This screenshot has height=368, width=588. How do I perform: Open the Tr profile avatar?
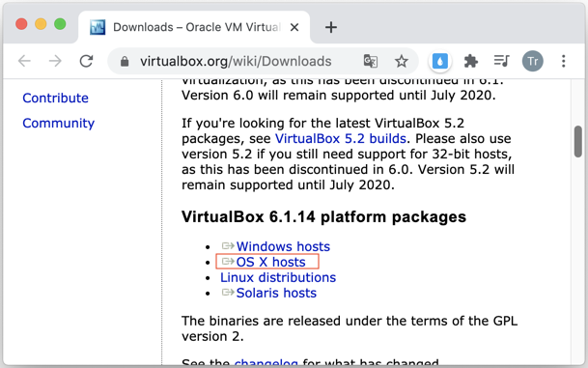click(533, 61)
